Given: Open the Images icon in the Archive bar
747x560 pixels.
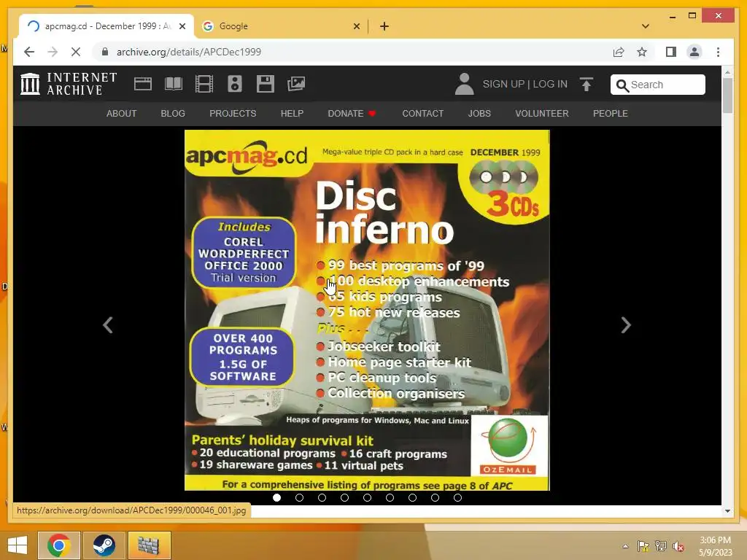Looking at the screenshot, I should coord(296,84).
